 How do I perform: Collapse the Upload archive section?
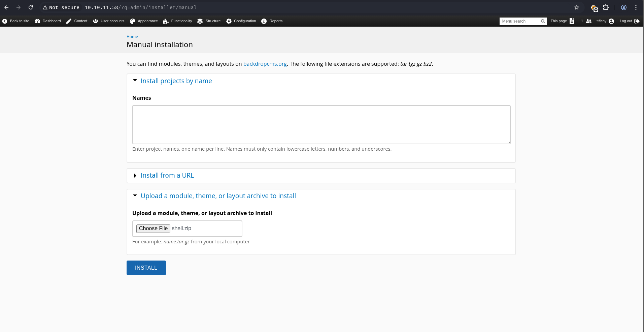click(x=218, y=196)
